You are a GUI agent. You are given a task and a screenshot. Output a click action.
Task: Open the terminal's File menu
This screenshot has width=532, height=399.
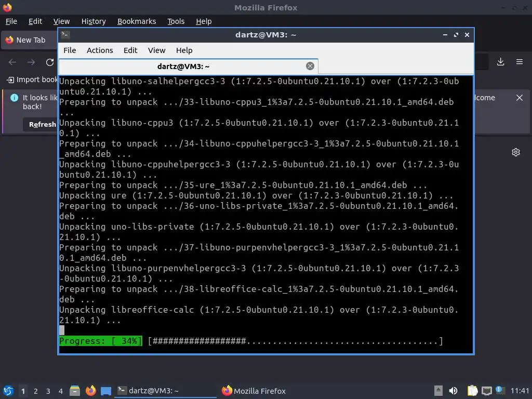point(70,50)
